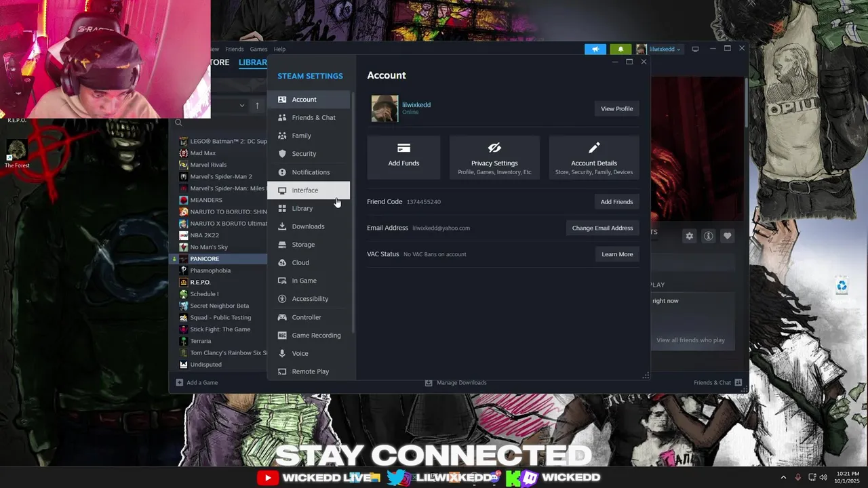Select PANICORE in the game list

click(218, 259)
